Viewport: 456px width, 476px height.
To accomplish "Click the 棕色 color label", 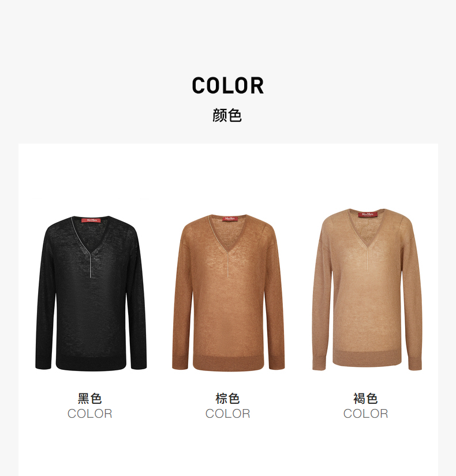I will (x=227, y=398).
